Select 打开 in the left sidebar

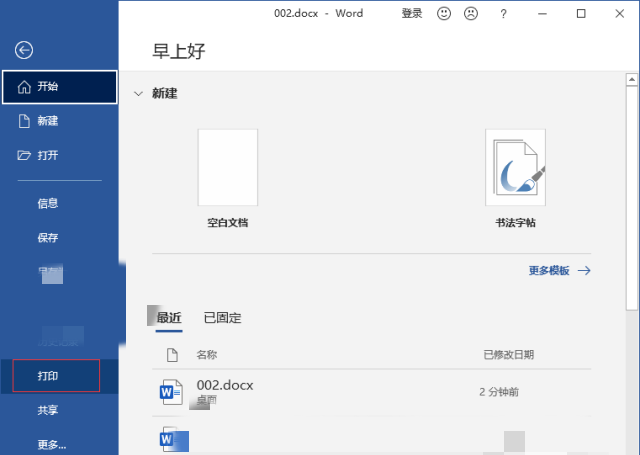pyautogui.click(x=60, y=155)
